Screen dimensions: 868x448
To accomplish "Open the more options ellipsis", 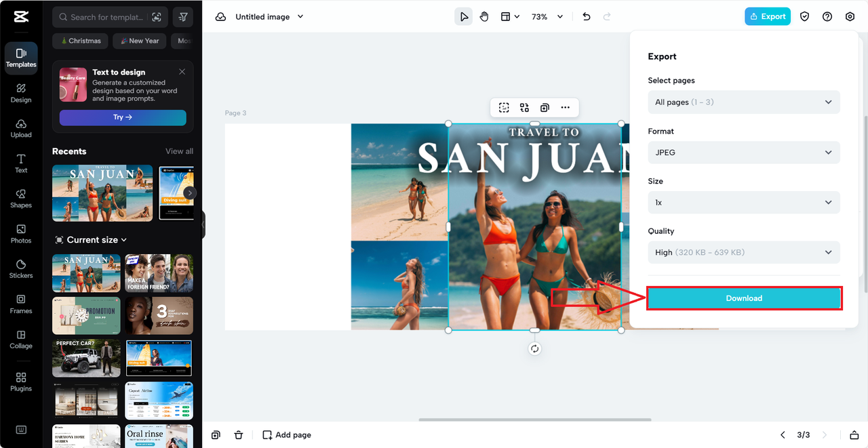I will pos(565,107).
